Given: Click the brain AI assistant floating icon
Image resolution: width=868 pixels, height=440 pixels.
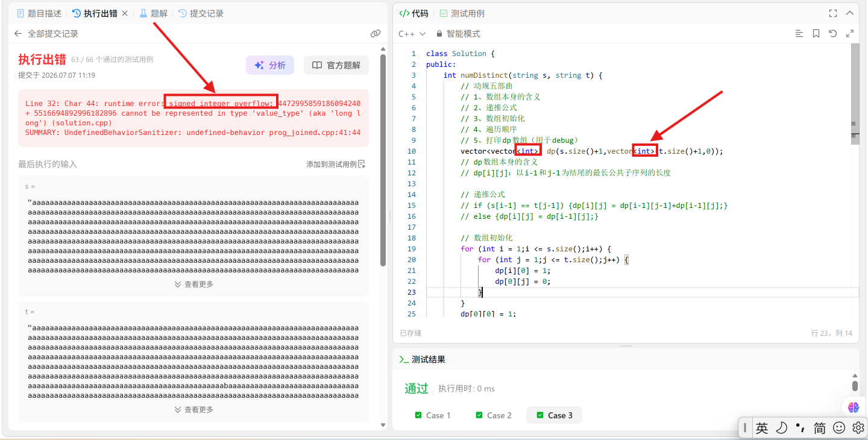Looking at the screenshot, I should [853, 407].
